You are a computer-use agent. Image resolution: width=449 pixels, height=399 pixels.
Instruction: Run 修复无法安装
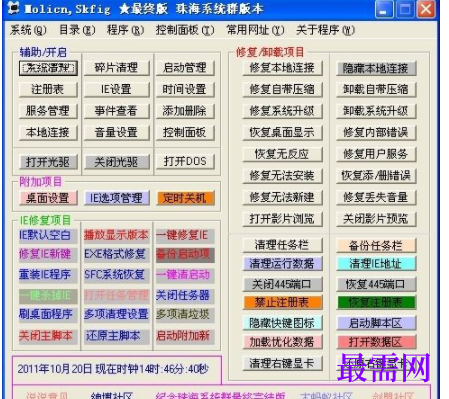click(282, 176)
